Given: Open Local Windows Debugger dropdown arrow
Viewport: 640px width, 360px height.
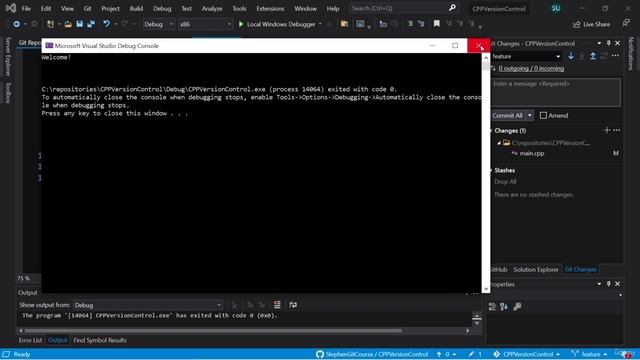Looking at the screenshot, I should 320,24.
